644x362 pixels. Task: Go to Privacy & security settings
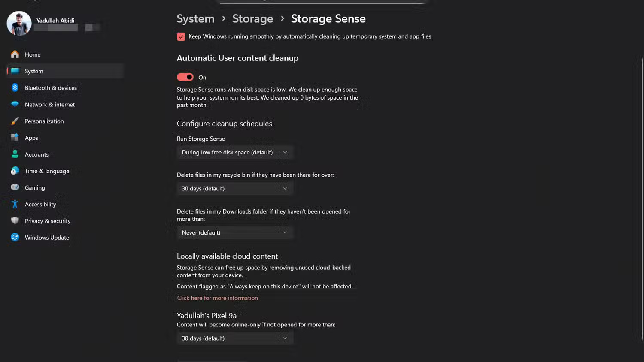[x=47, y=221]
